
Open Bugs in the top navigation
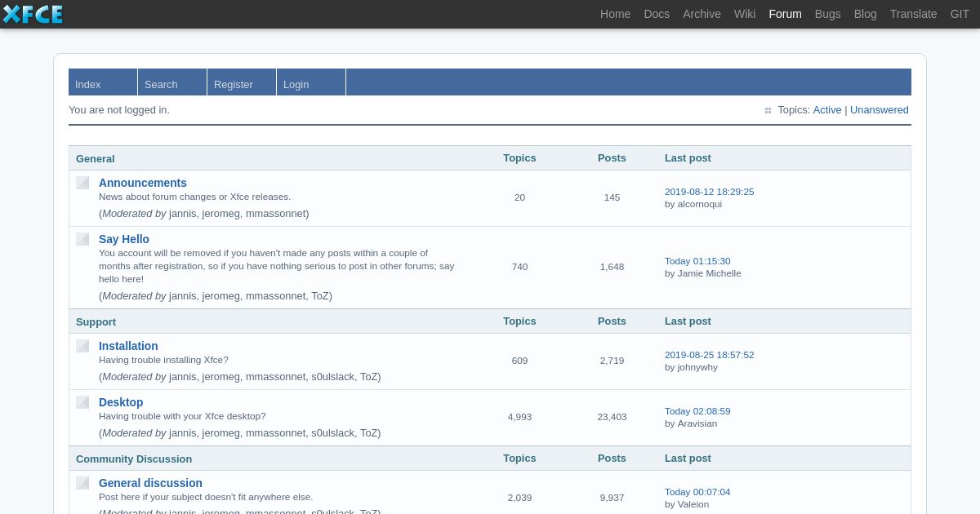point(827,14)
